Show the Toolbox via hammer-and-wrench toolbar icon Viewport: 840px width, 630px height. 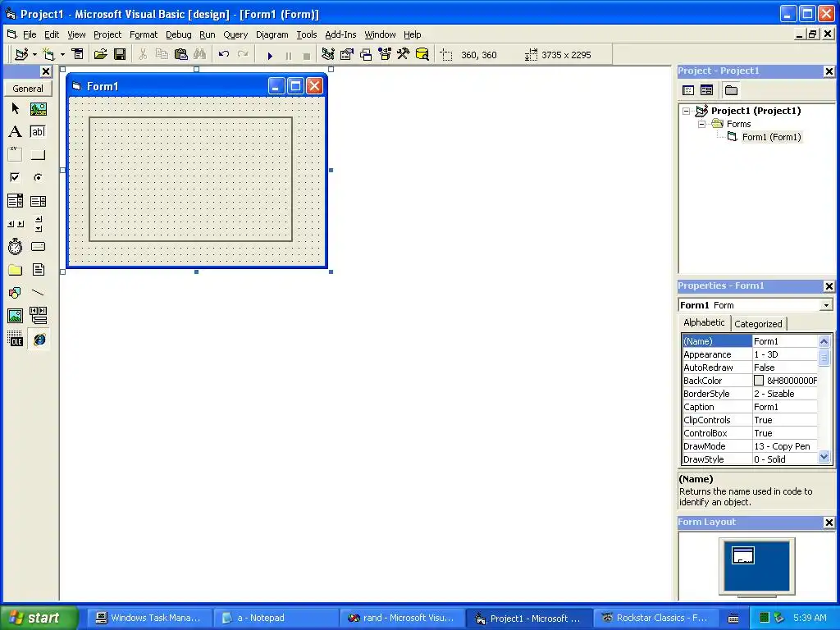pyautogui.click(x=403, y=54)
